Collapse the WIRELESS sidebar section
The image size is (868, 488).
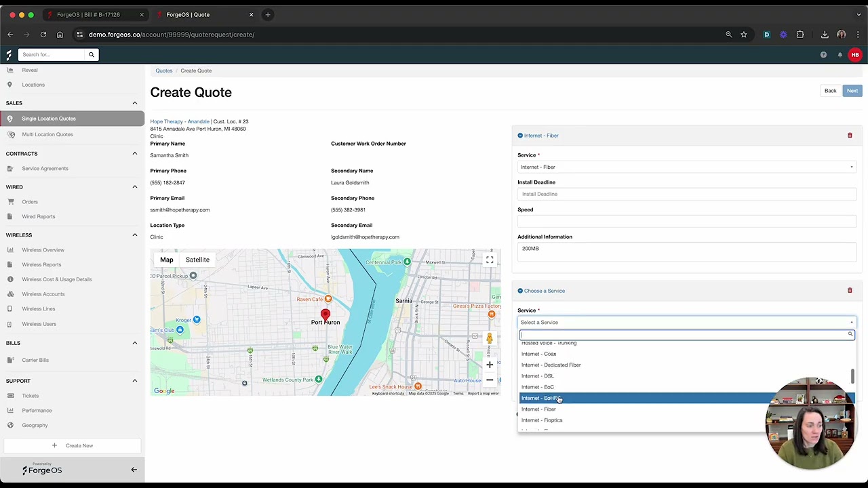135,235
